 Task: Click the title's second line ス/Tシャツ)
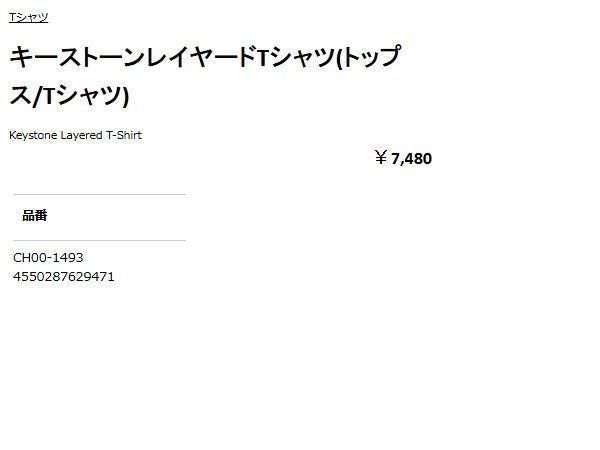[x=69, y=96]
